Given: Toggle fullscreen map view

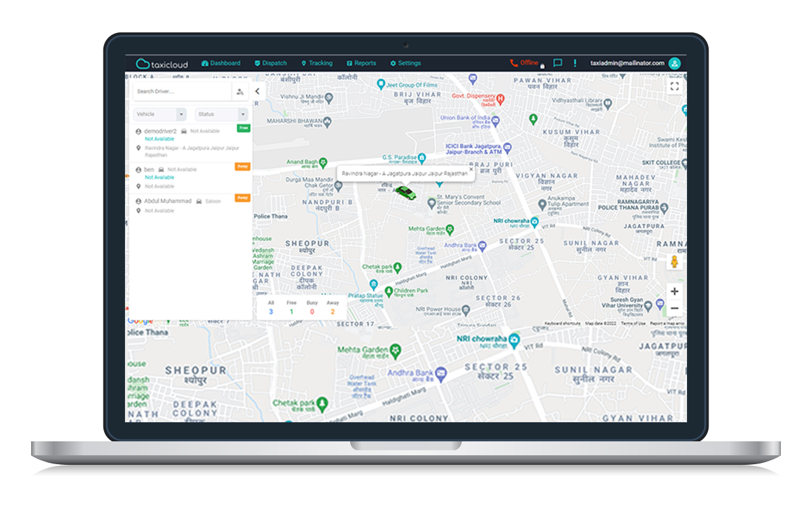Looking at the screenshot, I should 674,86.
